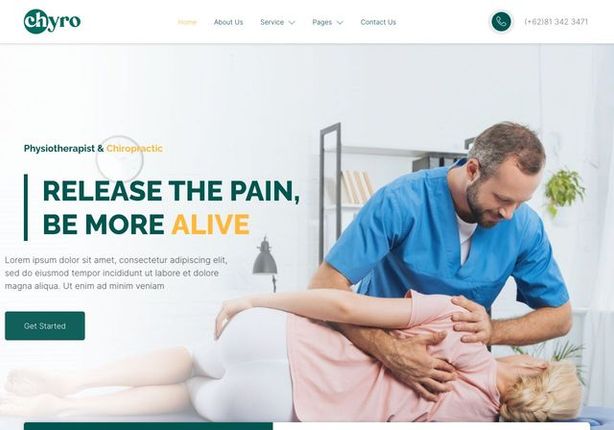
Task: Call the number (+62)81 342 3471
Action: (556, 22)
